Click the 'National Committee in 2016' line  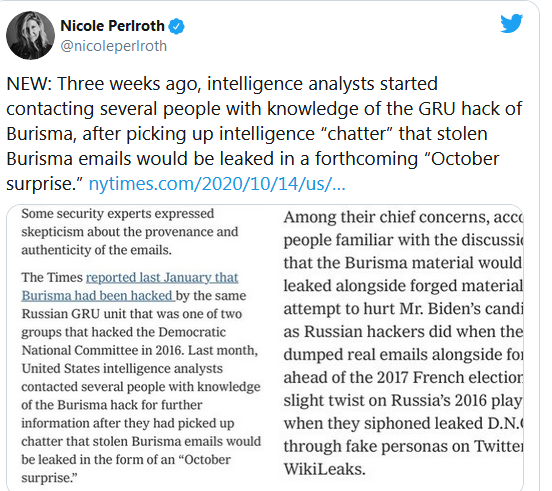point(140,351)
